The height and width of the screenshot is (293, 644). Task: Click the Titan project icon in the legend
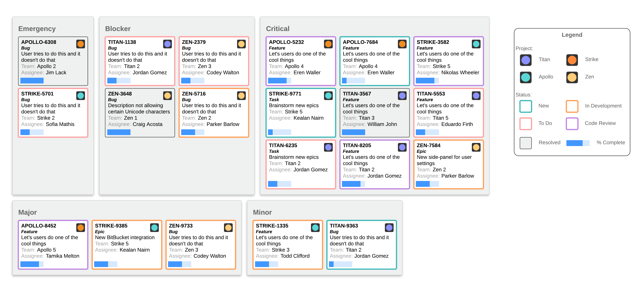(x=525, y=60)
